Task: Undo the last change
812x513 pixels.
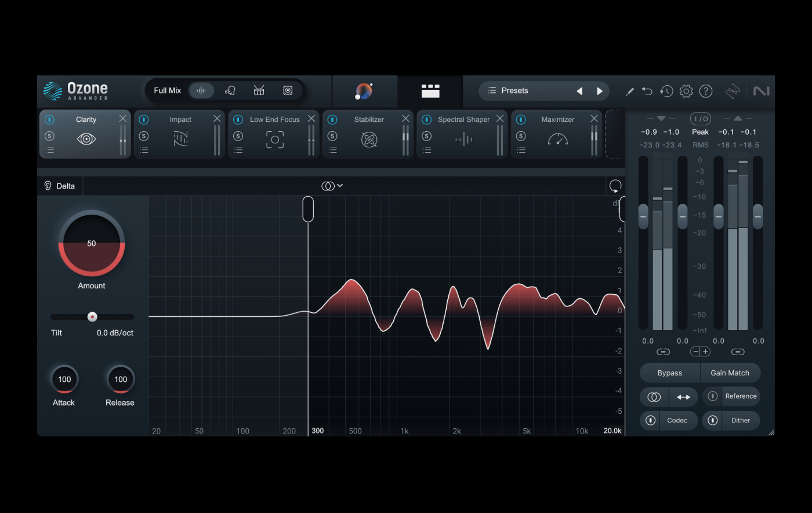Action: pyautogui.click(x=647, y=91)
